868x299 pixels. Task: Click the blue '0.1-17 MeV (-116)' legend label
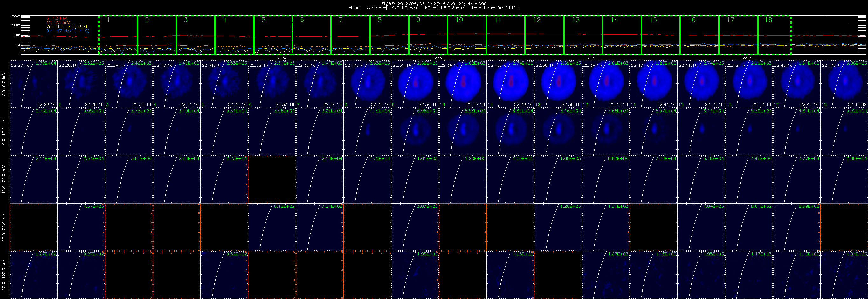point(67,31)
